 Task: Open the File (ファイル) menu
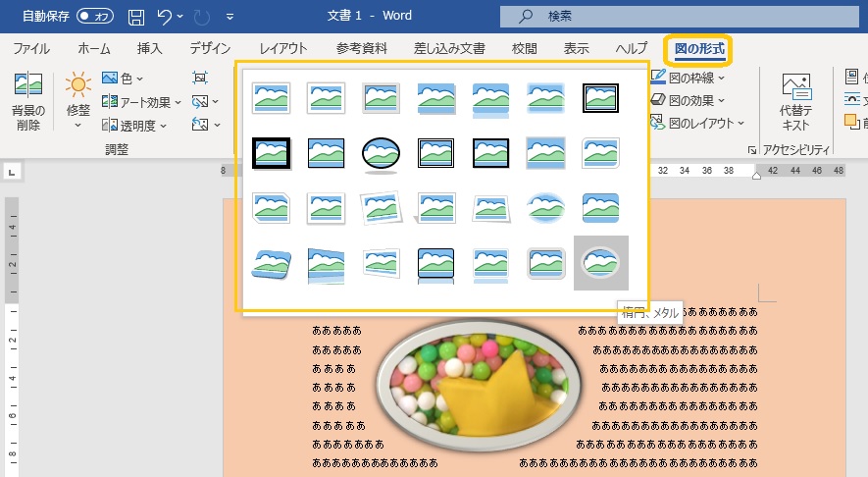click(x=31, y=48)
